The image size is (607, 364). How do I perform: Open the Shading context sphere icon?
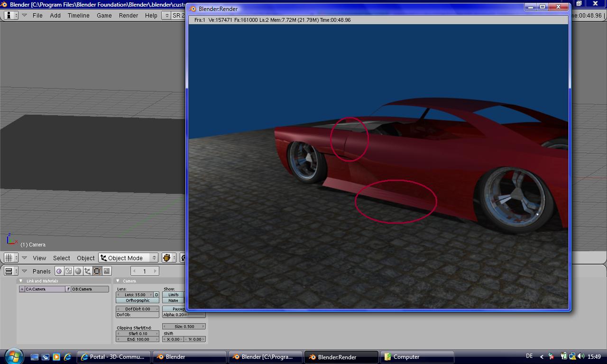pyautogui.click(x=78, y=271)
